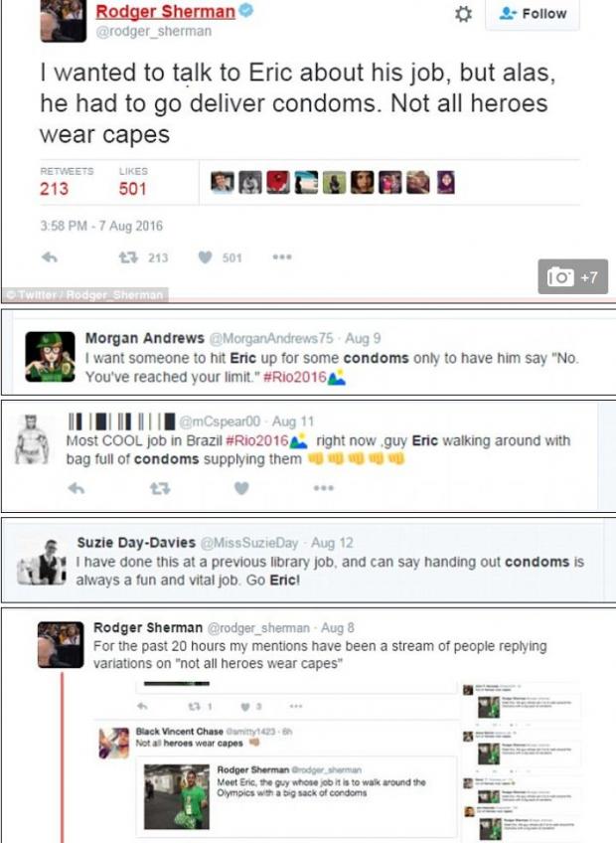
Task: Retweet the mCspear00 tweet
Action: pyautogui.click(x=160, y=488)
